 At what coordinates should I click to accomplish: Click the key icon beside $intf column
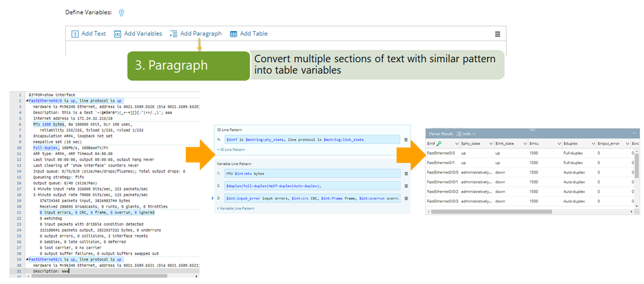coord(439,144)
